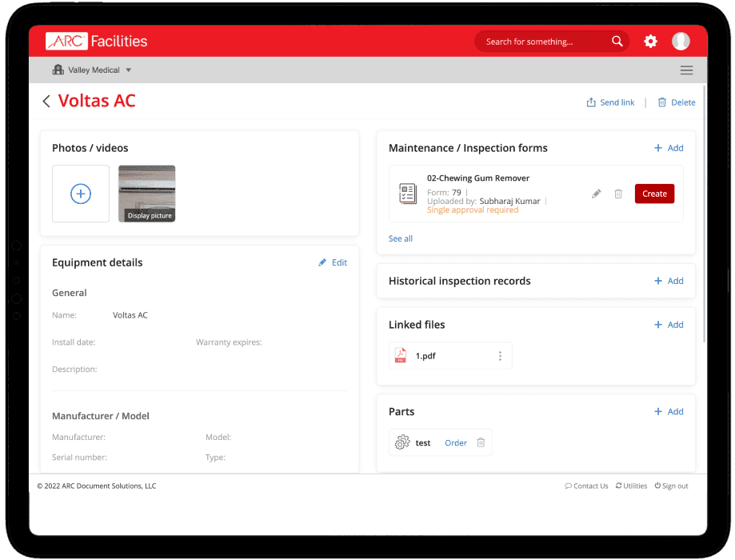Go back using the arrow beside Voltas AC
This screenshot has width=735, height=560.
46,101
